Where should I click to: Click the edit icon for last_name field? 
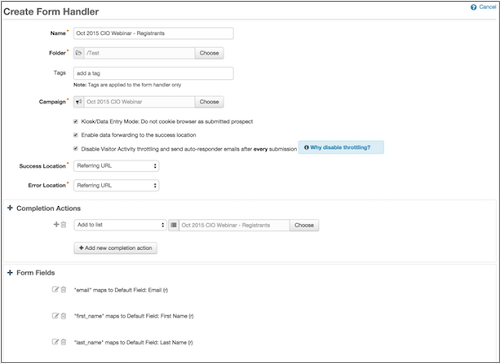pos(55,342)
